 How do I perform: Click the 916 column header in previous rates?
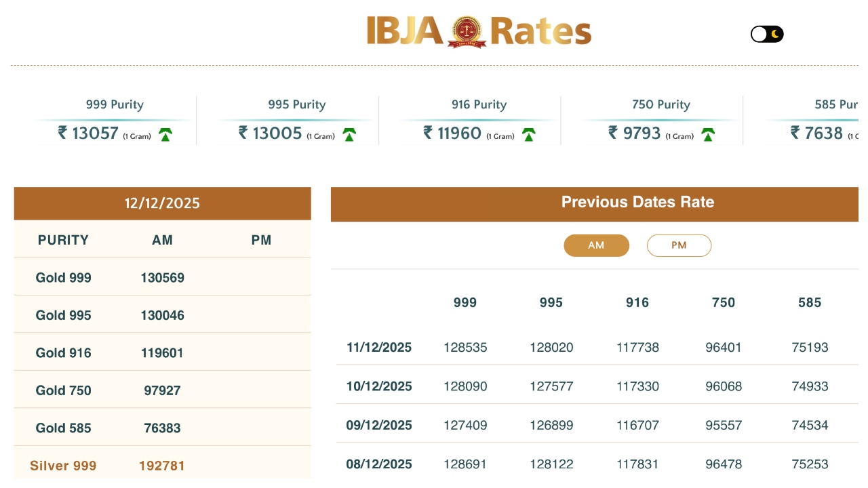coord(637,303)
